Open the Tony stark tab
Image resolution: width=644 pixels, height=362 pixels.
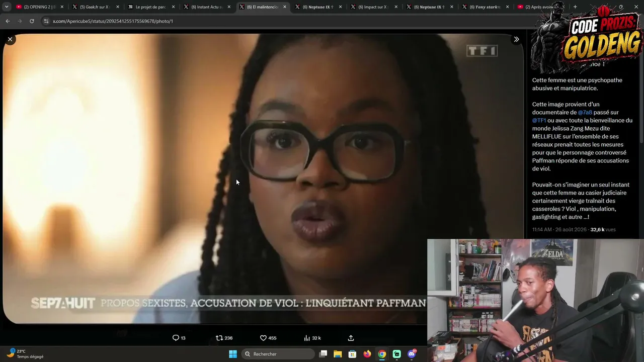pyautogui.click(x=486, y=7)
